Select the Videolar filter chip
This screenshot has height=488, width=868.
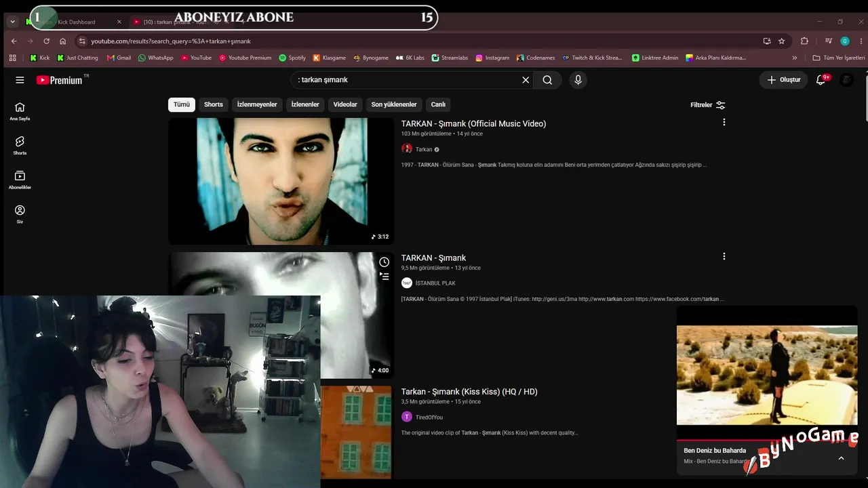(345, 104)
